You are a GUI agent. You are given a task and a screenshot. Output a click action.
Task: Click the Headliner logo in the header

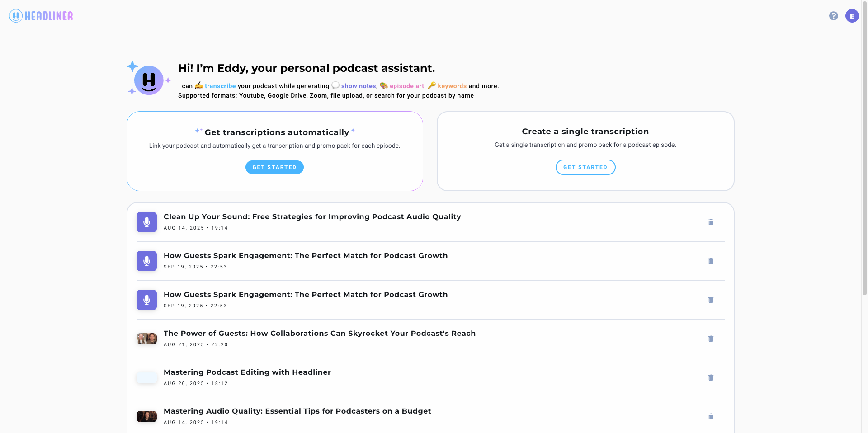[41, 16]
